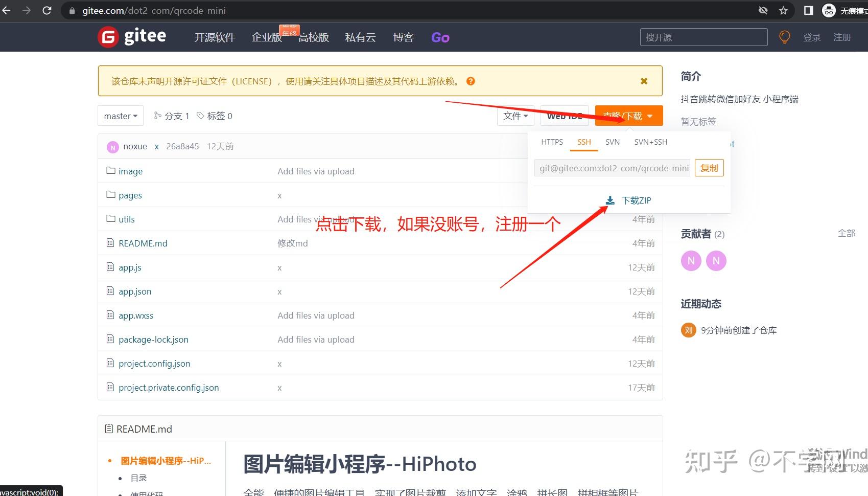Open the 企业版 menu item
This screenshot has height=496, width=868.
click(x=266, y=36)
